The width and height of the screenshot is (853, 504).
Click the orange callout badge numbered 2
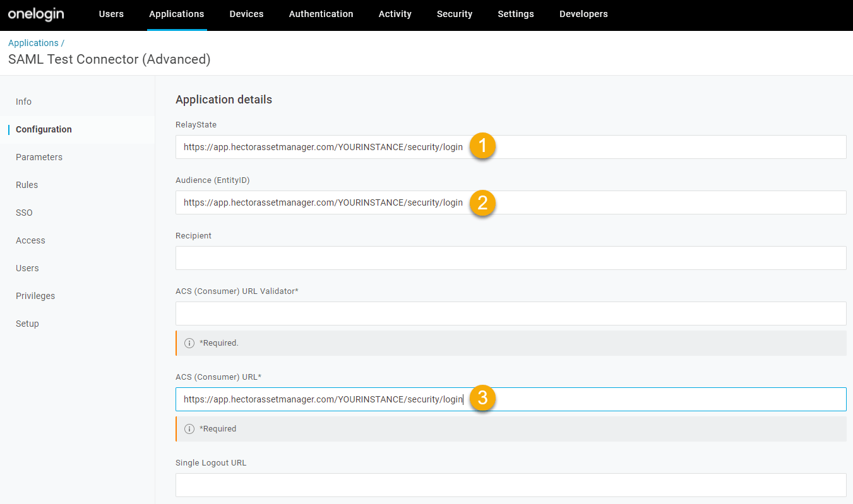482,203
